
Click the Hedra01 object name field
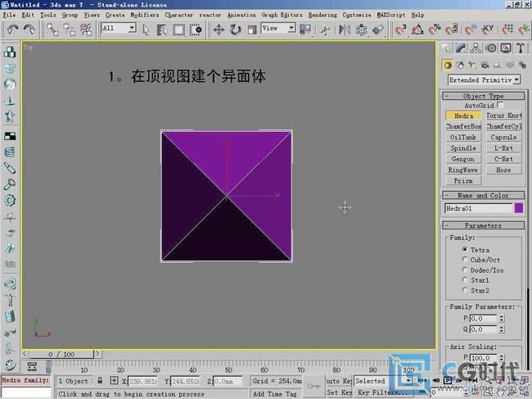tap(478, 208)
